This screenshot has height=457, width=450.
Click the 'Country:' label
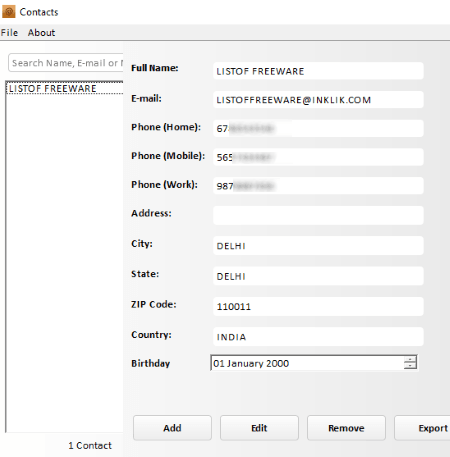(x=151, y=335)
